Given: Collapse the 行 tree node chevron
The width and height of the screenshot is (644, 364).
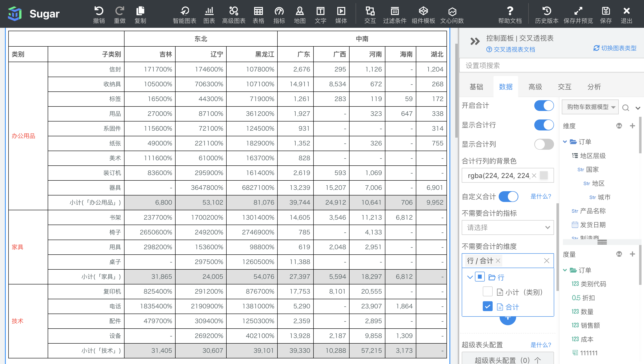Looking at the screenshot, I should click(x=470, y=277).
